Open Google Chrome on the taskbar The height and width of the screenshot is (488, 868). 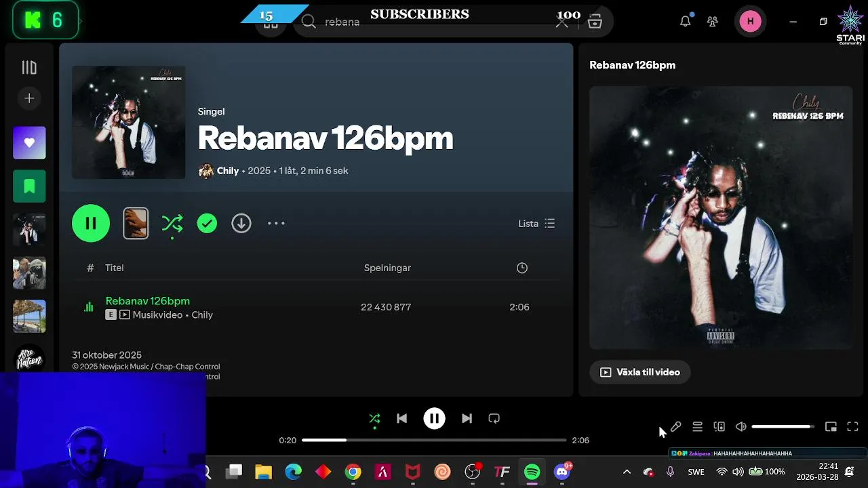click(x=353, y=472)
